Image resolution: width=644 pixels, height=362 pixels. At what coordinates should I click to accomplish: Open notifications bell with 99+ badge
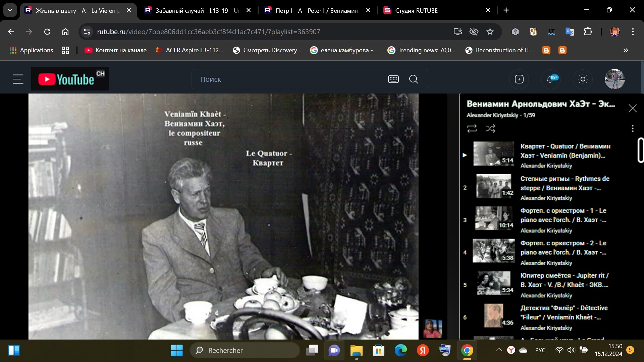click(x=551, y=79)
